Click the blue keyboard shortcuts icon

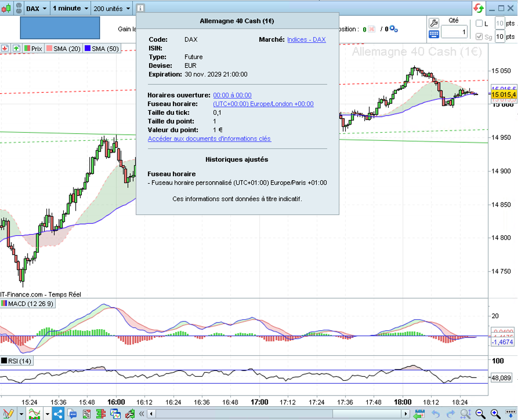coord(434,34)
